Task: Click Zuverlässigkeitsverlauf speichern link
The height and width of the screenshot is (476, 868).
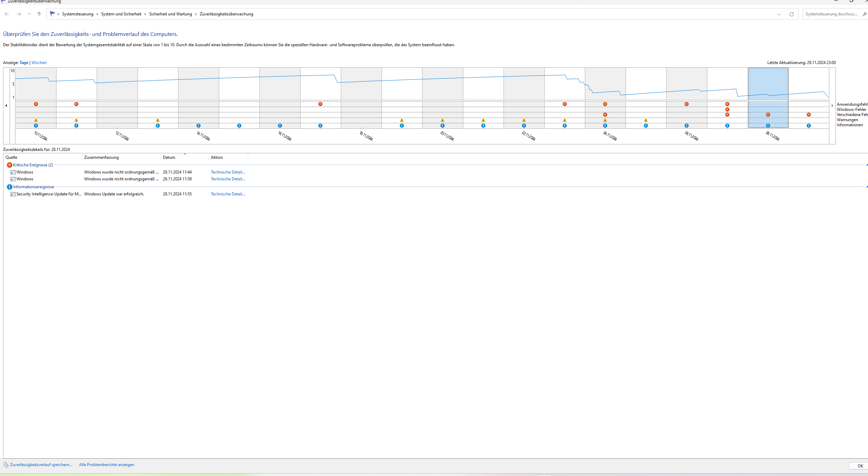Action: click(x=41, y=465)
